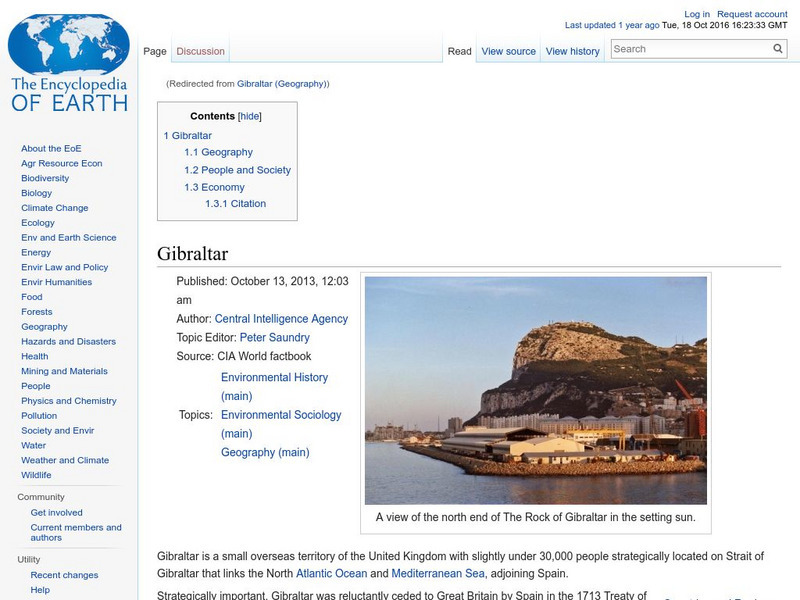
Task: Open Food sidebar link
Action: point(32,296)
